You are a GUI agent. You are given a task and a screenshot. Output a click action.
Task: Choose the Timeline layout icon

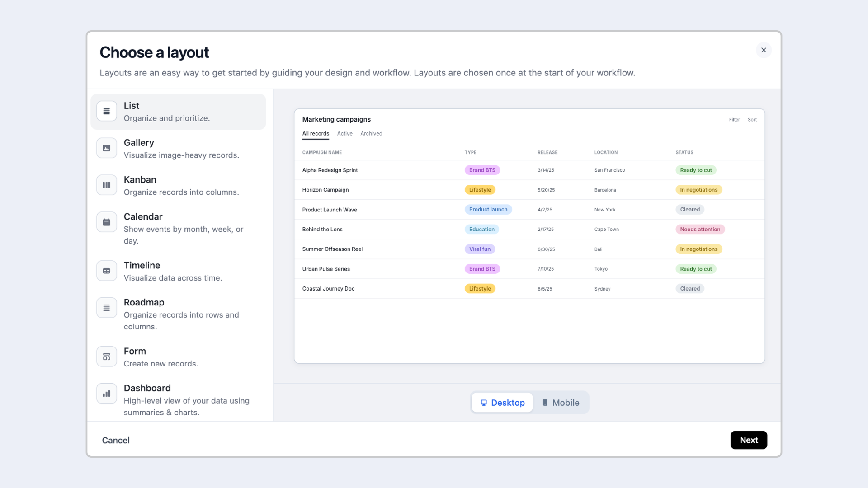[107, 271]
